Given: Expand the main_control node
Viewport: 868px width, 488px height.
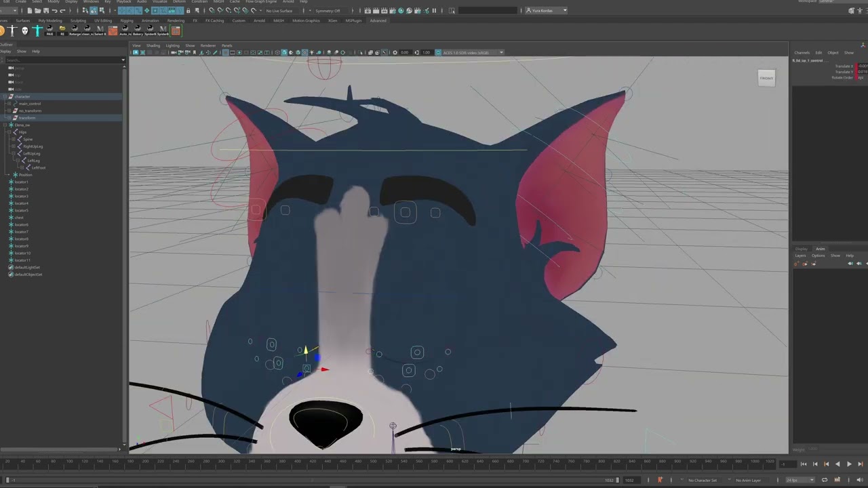Looking at the screenshot, I should tap(9, 104).
